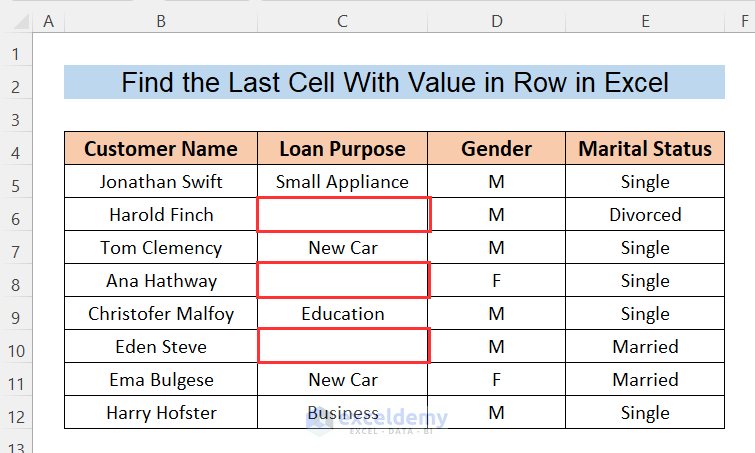Click the Customer Name header cell

tap(161, 149)
